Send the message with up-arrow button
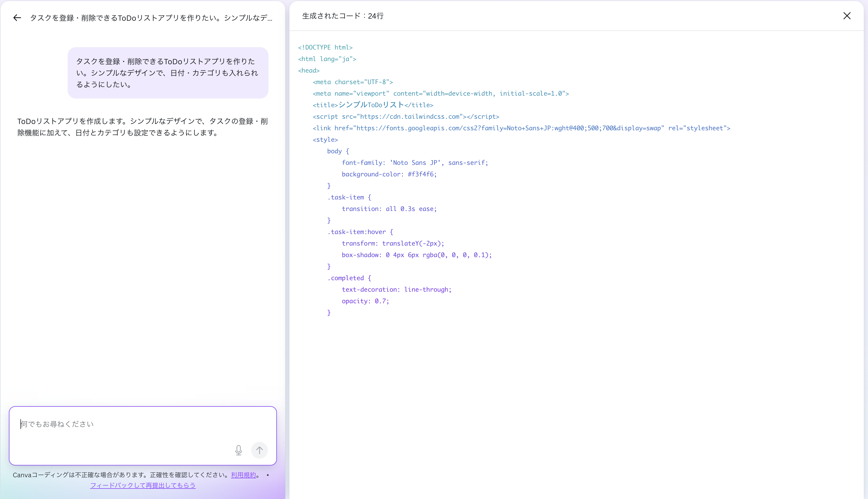Viewport: 868px width, 499px height. coord(260,450)
